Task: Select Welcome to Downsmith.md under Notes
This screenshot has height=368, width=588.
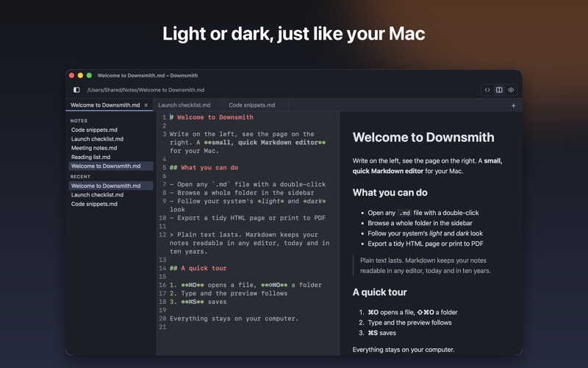Action: (x=111, y=166)
